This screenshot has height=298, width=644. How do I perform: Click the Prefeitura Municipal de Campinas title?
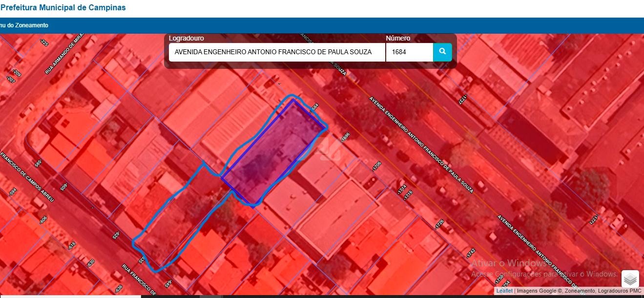(x=63, y=8)
